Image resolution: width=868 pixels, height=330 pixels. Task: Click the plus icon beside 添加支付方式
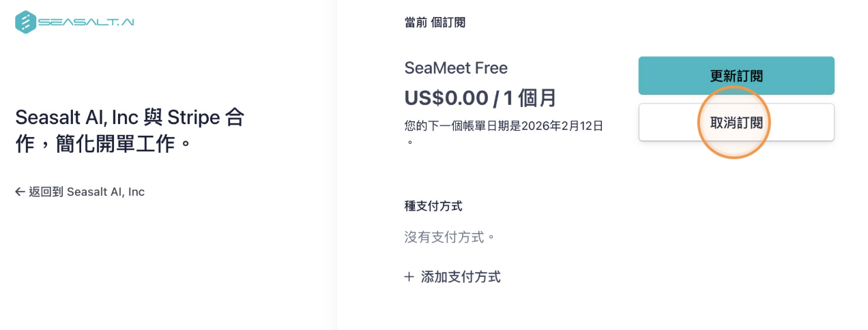coord(409,277)
